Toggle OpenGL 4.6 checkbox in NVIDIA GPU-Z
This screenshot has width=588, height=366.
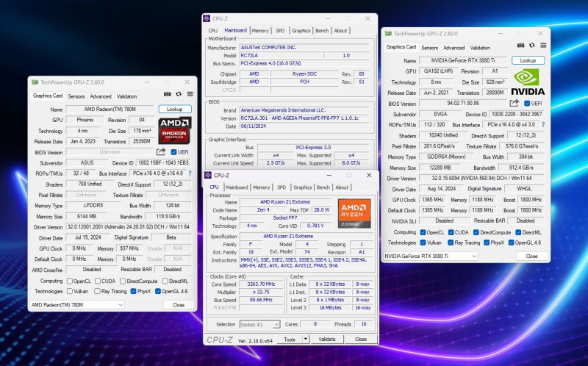pyautogui.click(x=511, y=243)
